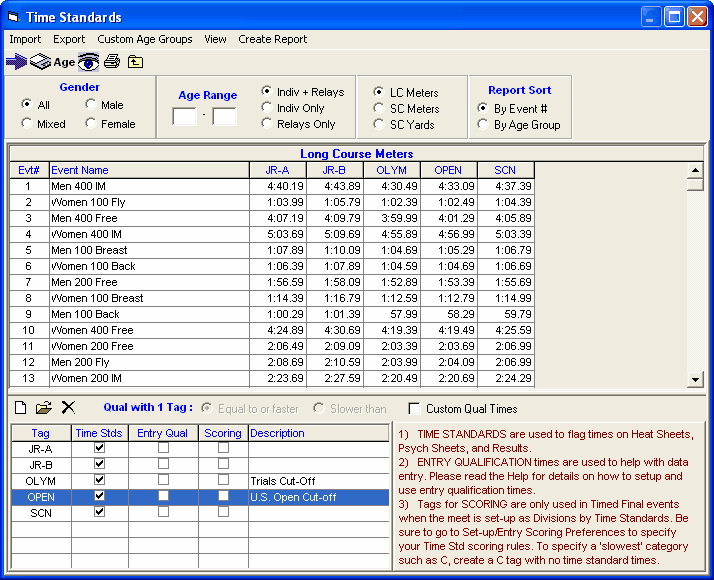The width and height of the screenshot is (714, 580).
Task: Click the 57.99 OLYM time cell
Action: [392, 314]
